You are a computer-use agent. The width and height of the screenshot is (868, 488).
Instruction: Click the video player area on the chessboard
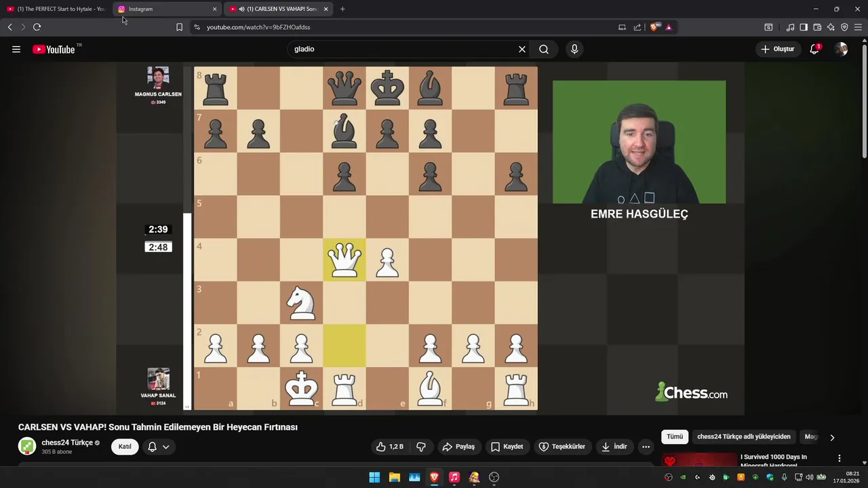(366, 238)
